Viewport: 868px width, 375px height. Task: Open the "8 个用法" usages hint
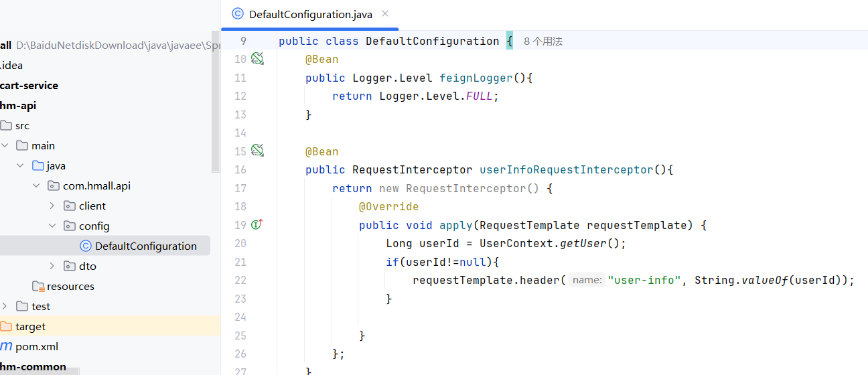click(x=542, y=42)
